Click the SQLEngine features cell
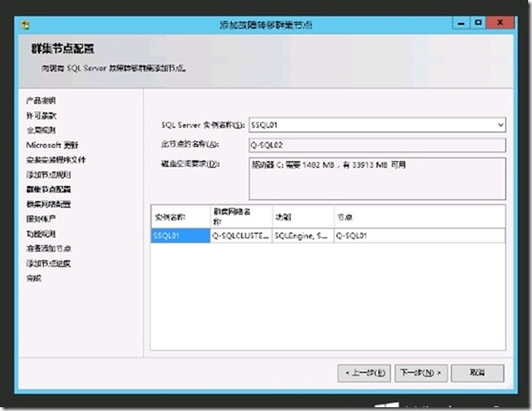 point(303,236)
